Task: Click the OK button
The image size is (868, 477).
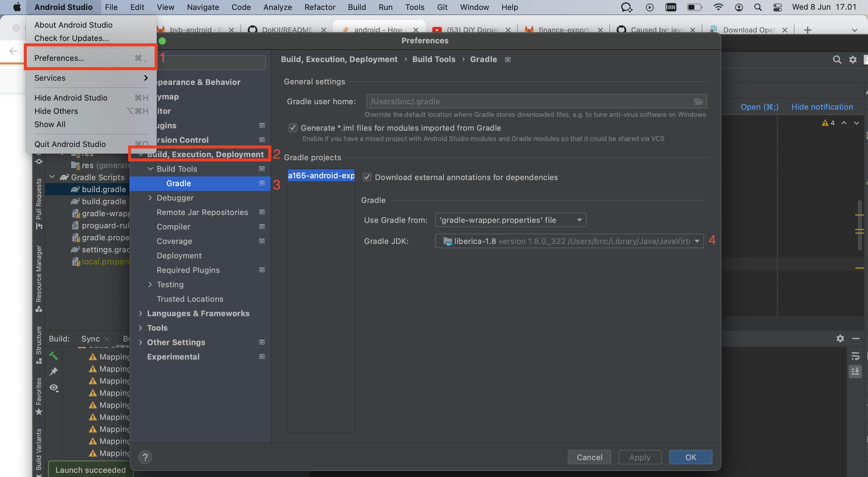Action: tap(690, 457)
